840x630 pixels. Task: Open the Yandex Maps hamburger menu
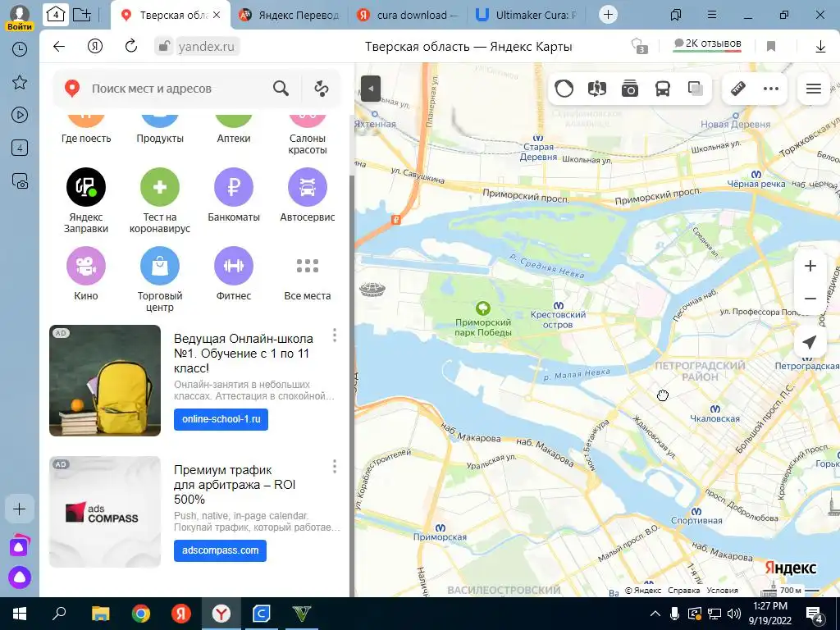click(x=814, y=89)
